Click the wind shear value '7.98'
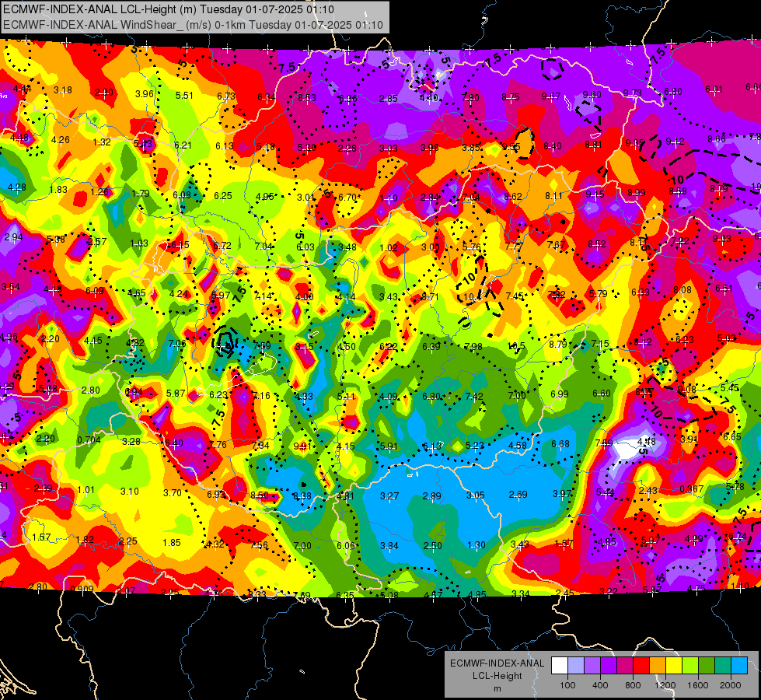 pyautogui.click(x=473, y=346)
